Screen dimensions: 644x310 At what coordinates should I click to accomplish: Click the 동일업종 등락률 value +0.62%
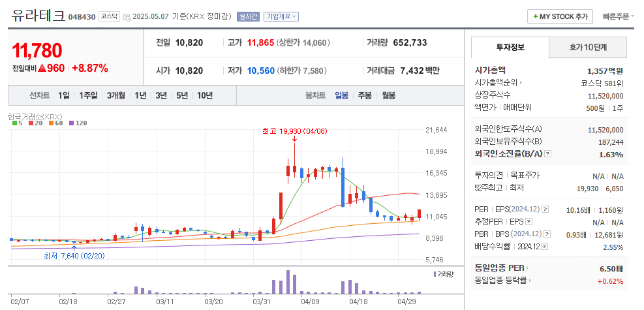[610, 281]
